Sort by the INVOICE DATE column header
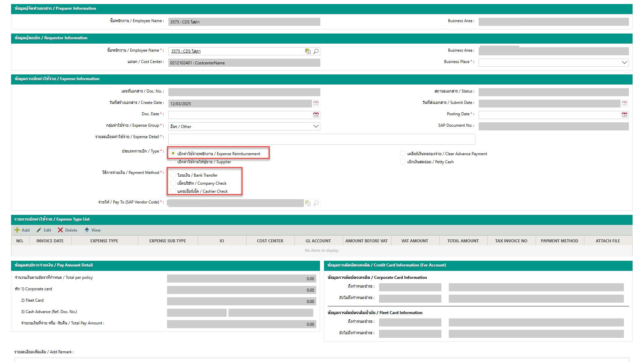Image resolution: width=644 pixels, height=362 pixels. pos(50,241)
